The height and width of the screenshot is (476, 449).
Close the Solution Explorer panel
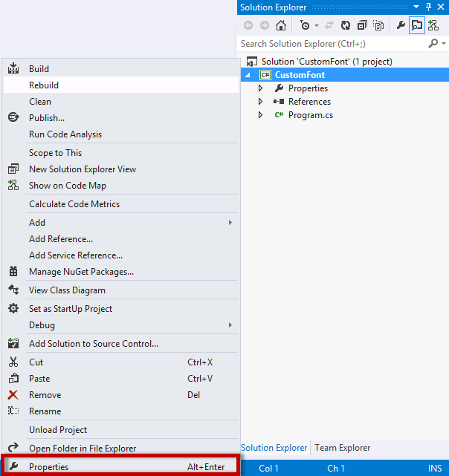441,7
